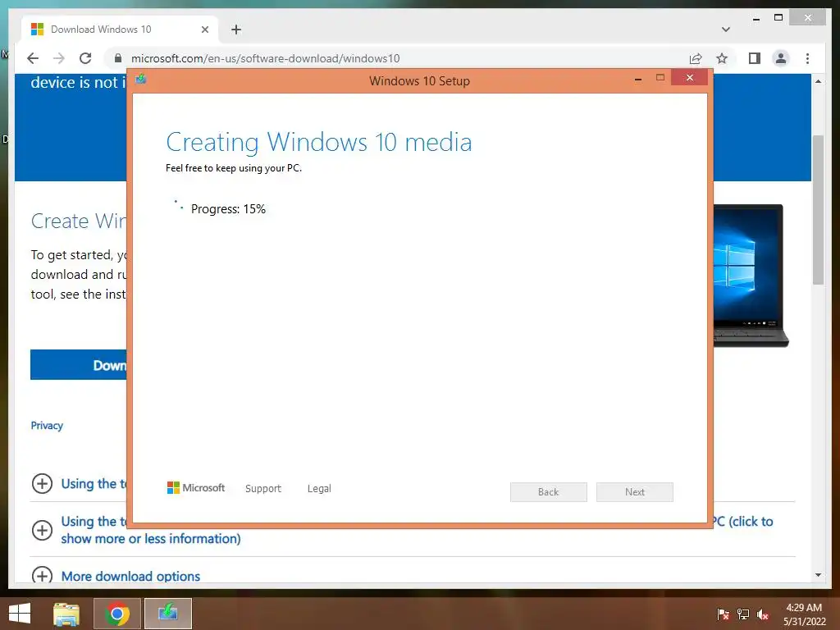Open the Legal link in Setup
Screen dimensions: 840x630
tap(319, 489)
